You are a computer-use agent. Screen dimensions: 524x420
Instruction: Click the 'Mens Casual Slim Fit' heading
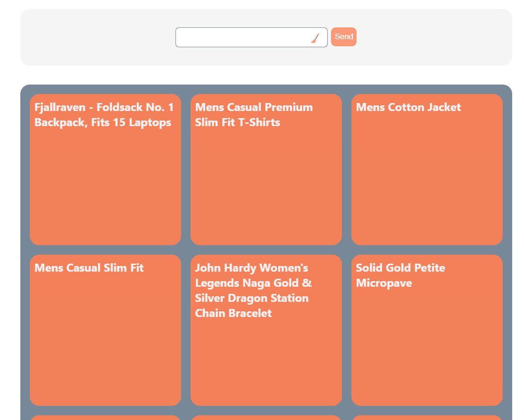coord(89,268)
